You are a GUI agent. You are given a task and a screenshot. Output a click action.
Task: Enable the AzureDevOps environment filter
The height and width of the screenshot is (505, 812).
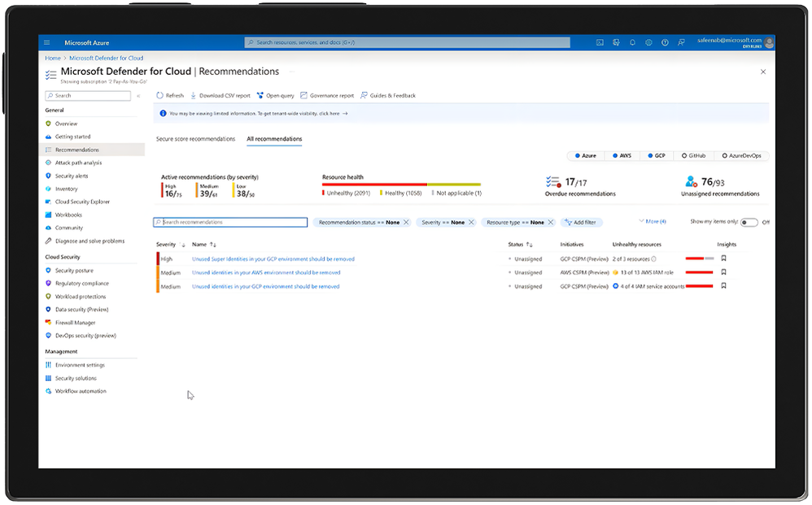pos(741,156)
